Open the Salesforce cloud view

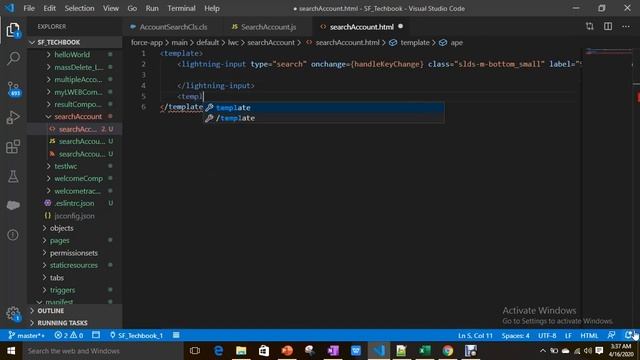click(13, 205)
